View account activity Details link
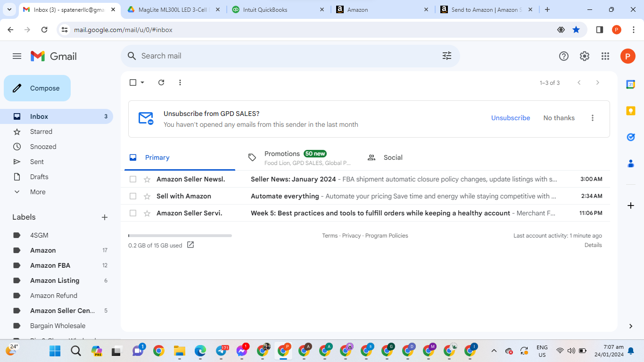This screenshot has width=644, height=362. click(x=593, y=245)
